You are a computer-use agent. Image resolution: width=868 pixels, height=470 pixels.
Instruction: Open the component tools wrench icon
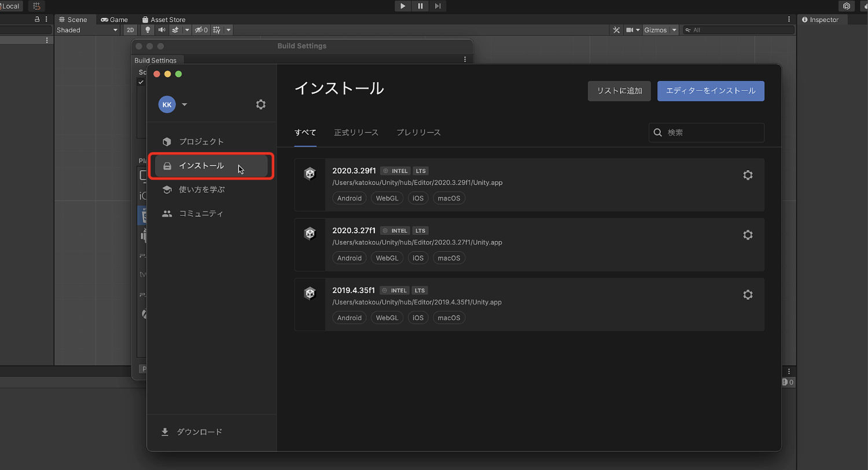click(616, 30)
